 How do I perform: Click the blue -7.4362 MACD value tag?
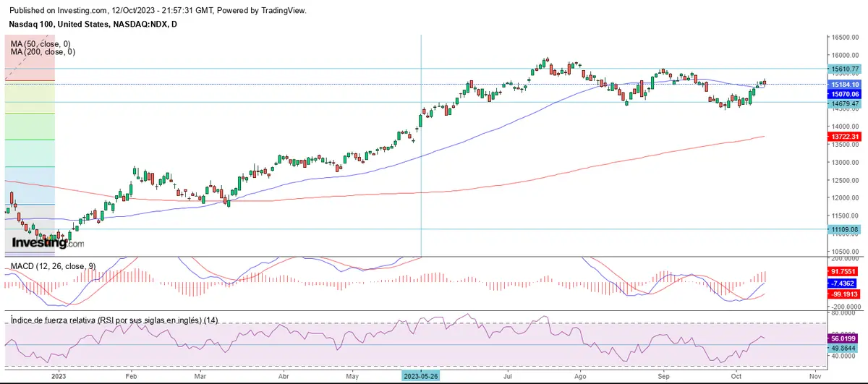[x=844, y=283]
